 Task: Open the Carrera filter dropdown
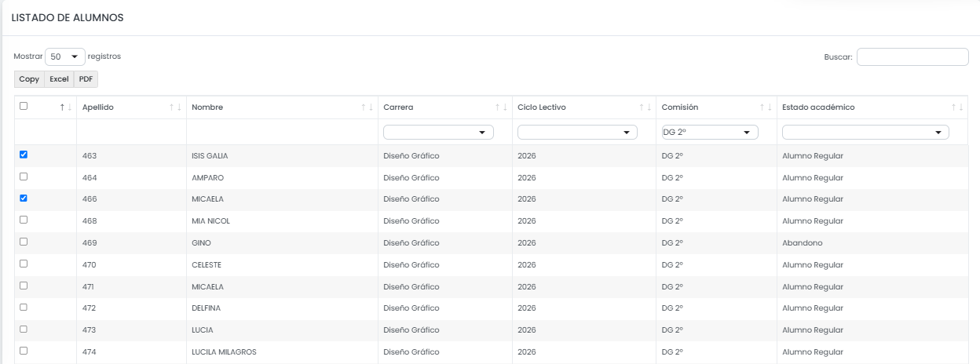438,133
